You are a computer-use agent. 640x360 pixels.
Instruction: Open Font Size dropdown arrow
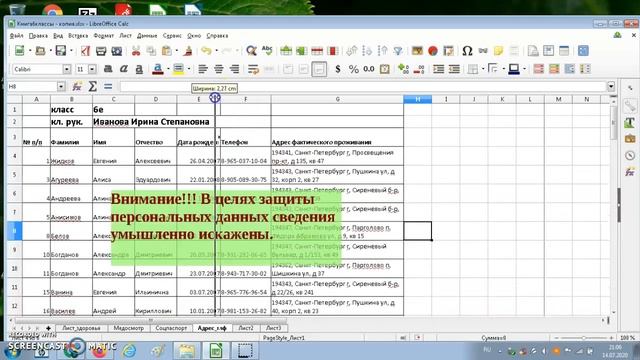tap(92, 69)
